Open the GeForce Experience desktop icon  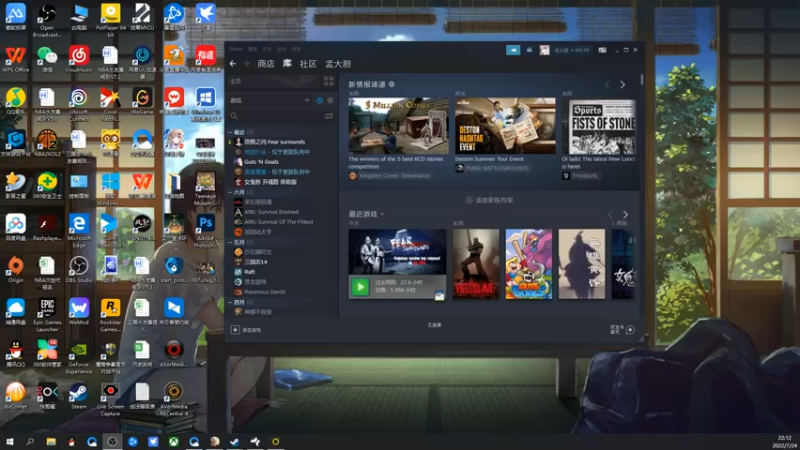pos(79,358)
